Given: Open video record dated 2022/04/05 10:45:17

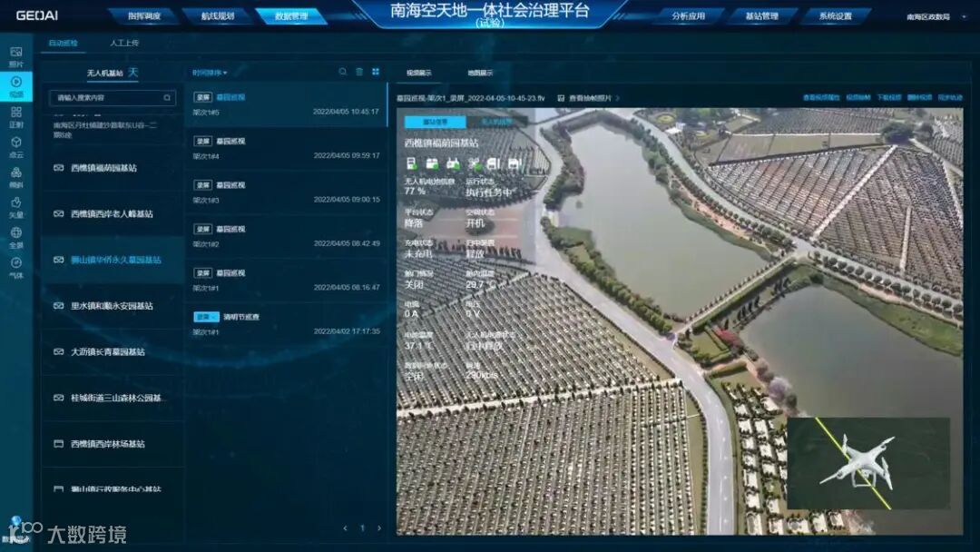Looking at the screenshot, I should point(286,105).
